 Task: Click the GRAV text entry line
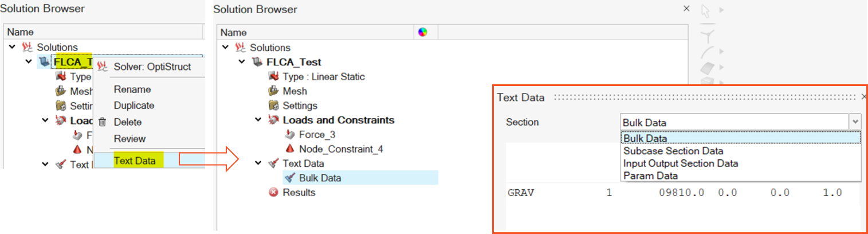[x=676, y=193]
